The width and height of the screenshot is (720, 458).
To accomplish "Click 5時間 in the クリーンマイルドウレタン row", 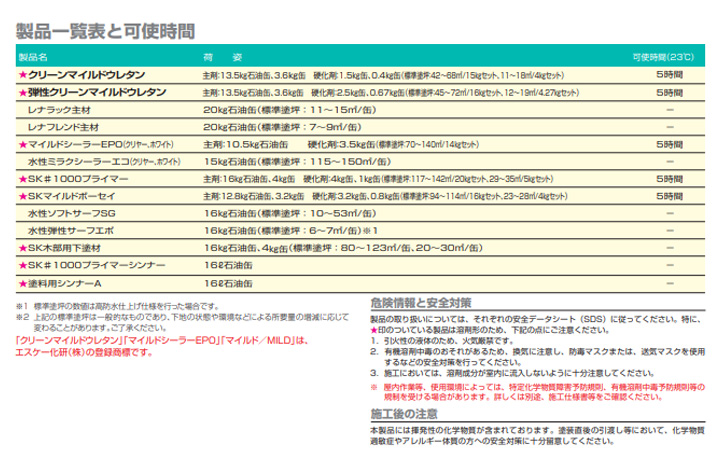I will pos(669,75).
